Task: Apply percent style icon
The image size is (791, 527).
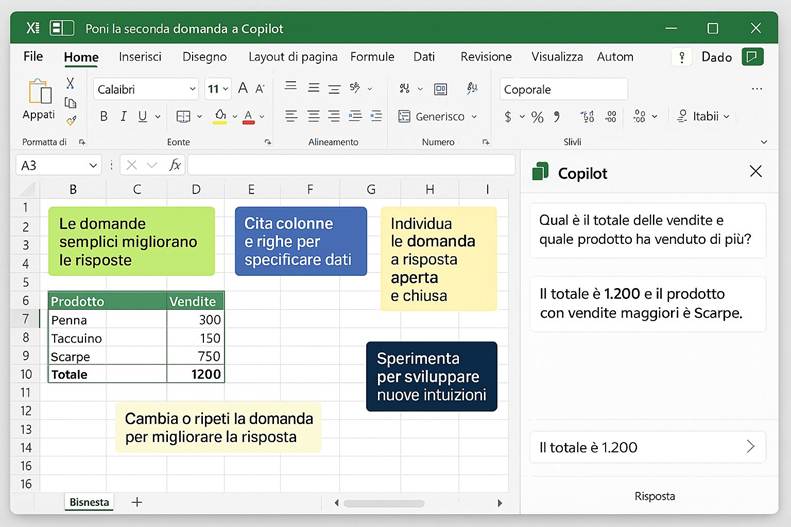Action: [x=537, y=118]
